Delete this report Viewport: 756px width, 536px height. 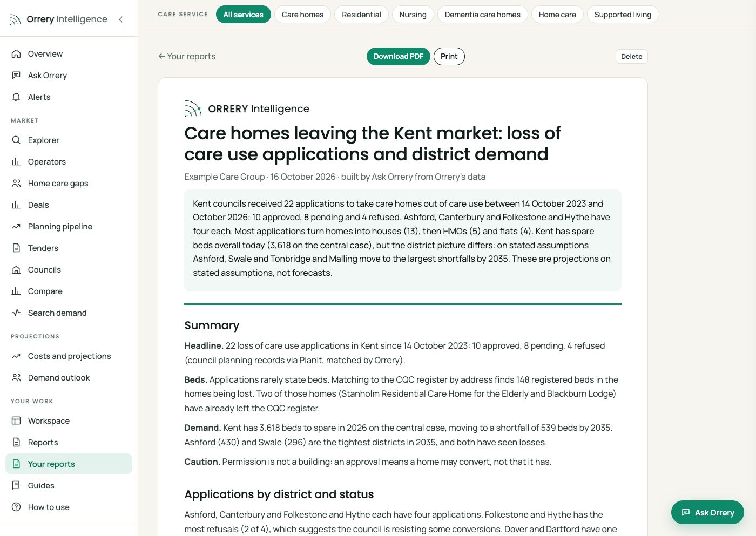coord(632,57)
